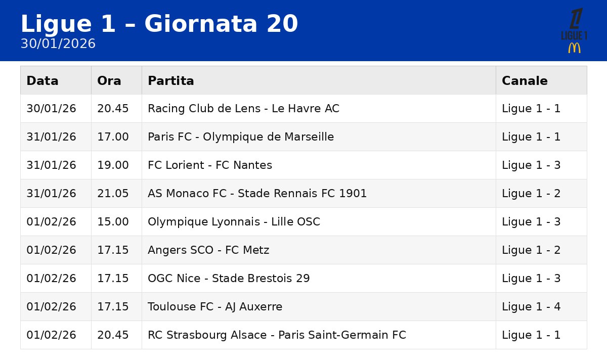Click the 30/01/2026 date subtitle
This screenshot has height=364, width=607.
click(x=58, y=44)
